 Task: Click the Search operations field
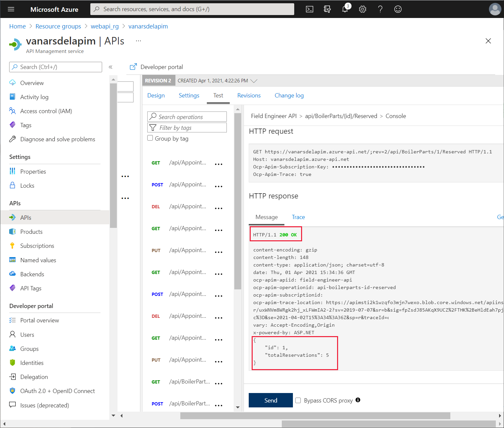(x=187, y=117)
